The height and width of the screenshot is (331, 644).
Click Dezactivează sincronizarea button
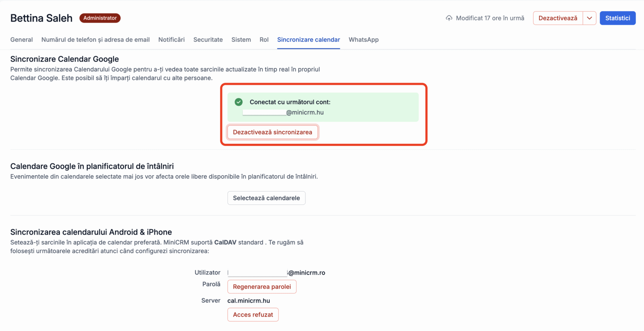click(272, 132)
